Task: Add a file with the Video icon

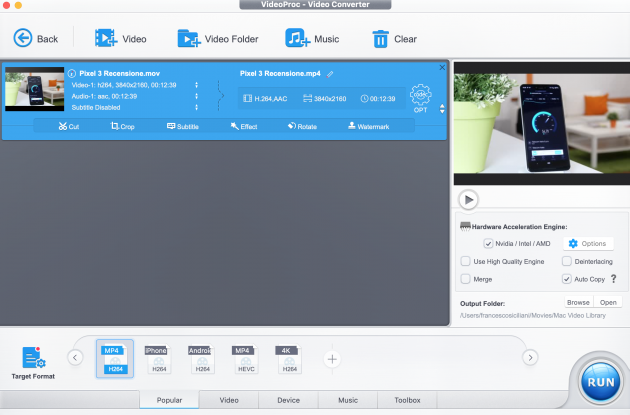Action: [106, 38]
